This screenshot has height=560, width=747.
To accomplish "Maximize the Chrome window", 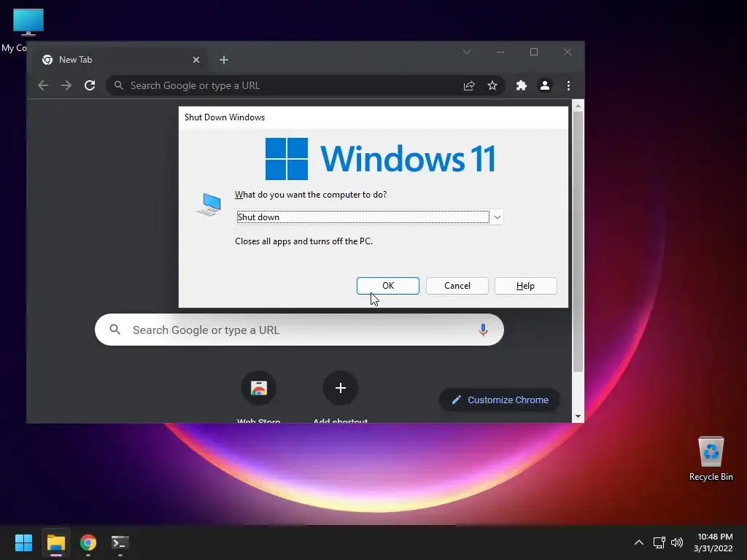I will [x=534, y=52].
